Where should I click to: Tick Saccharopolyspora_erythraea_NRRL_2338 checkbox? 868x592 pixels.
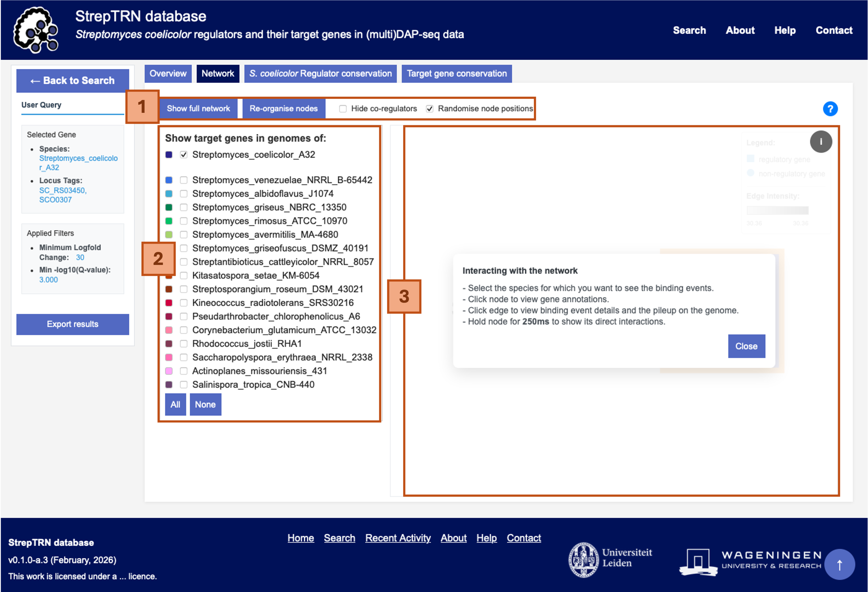(x=183, y=357)
